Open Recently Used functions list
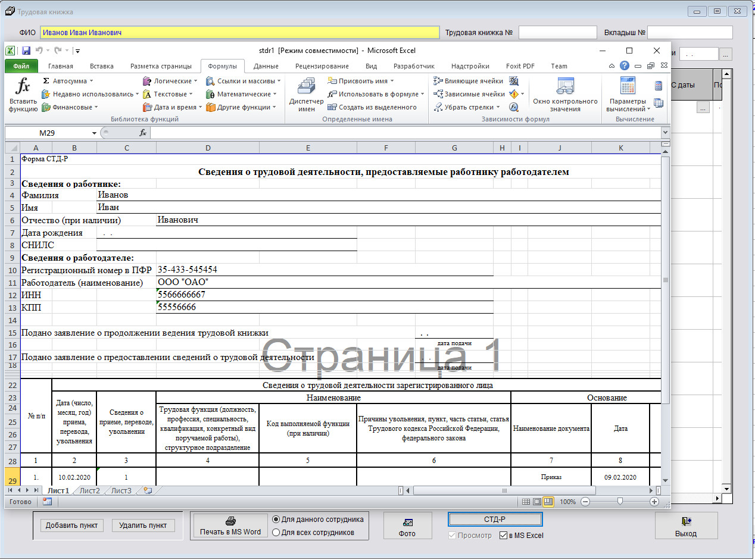 [89, 94]
